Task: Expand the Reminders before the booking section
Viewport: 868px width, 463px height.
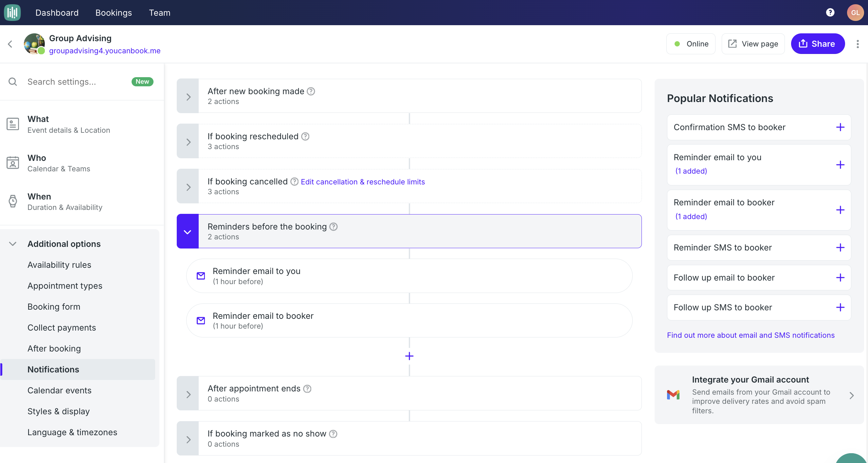Action: [188, 231]
